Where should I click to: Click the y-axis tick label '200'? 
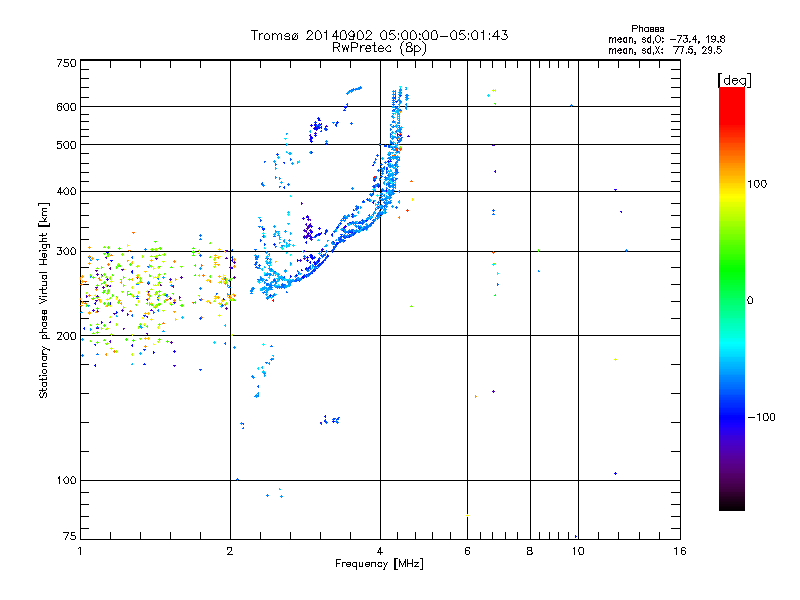pos(66,336)
